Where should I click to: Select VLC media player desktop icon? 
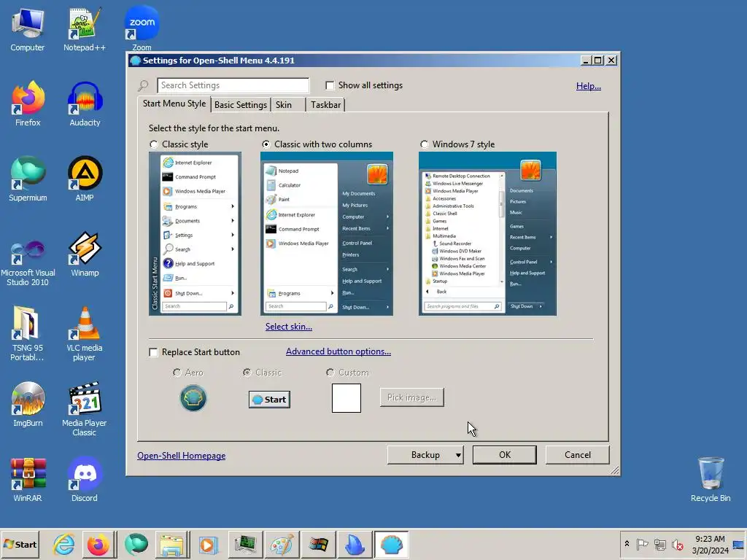tap(85, 333)
